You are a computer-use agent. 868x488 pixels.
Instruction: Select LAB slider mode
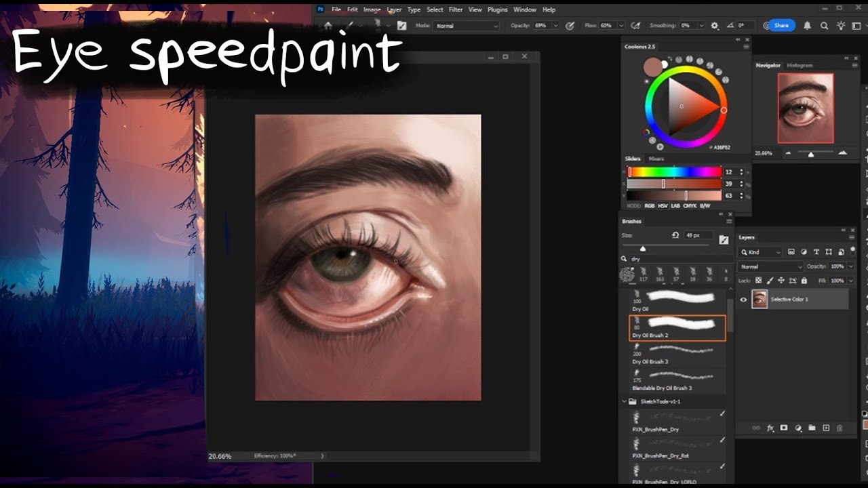coord(675,205)
